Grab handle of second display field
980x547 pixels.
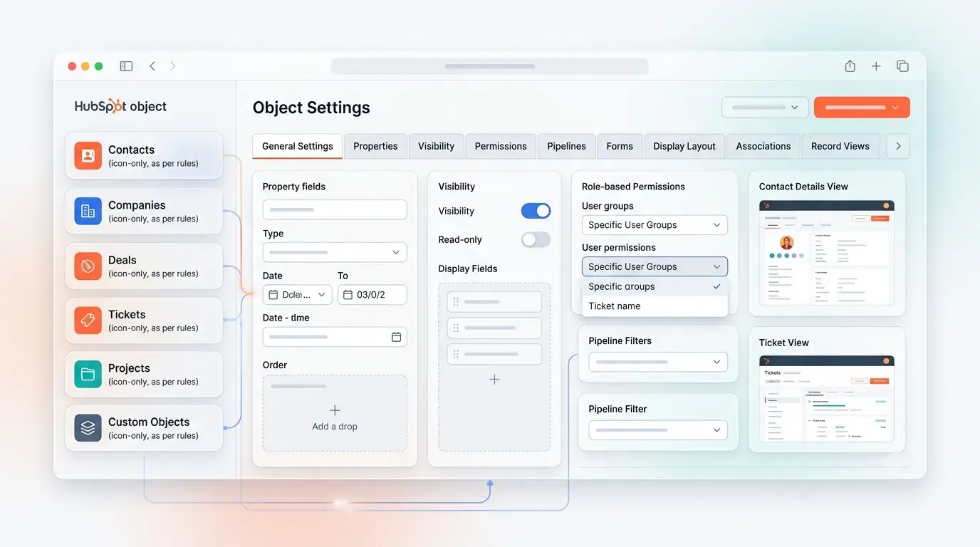(x=456, y=328)
